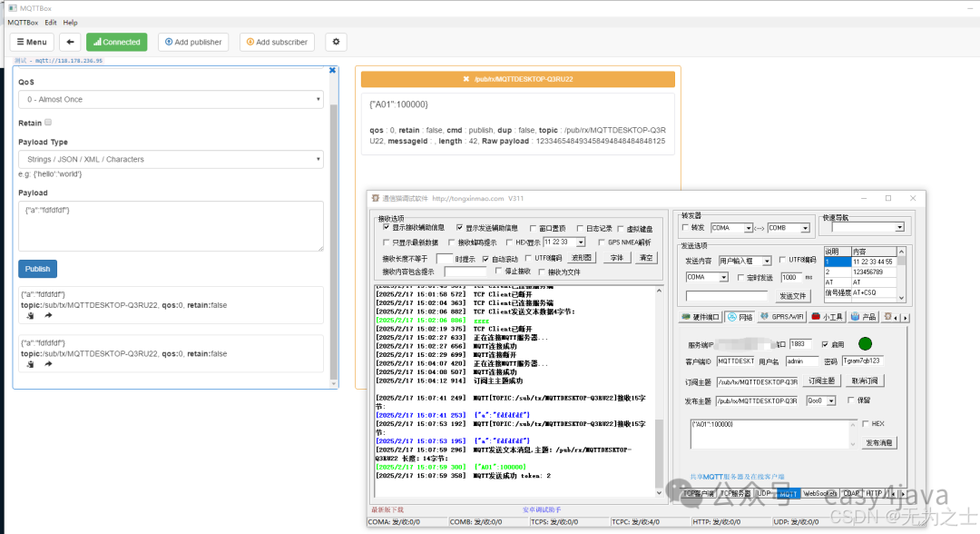Enable 停止接收 checkbox
The image size is (980, 534).
point(498,271)
